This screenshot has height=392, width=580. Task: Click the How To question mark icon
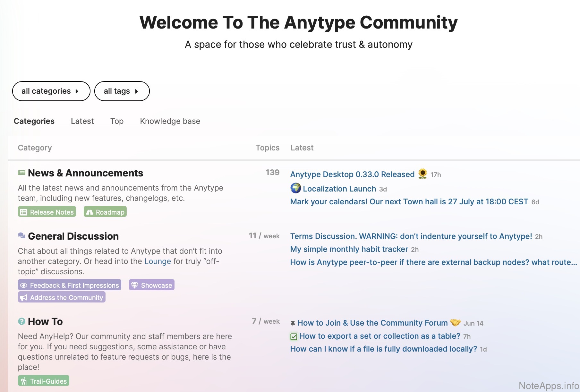pyautogui.click(x=21, y=321)
